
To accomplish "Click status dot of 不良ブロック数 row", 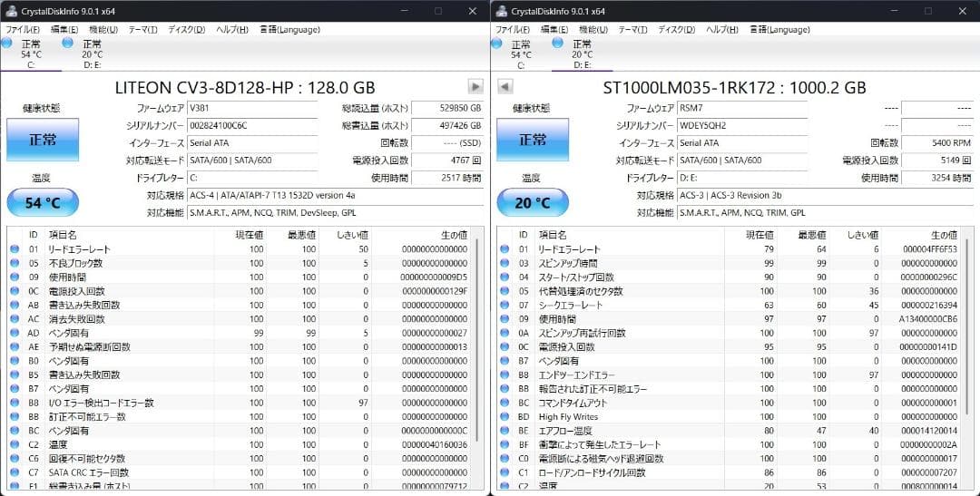I will 15,263.
